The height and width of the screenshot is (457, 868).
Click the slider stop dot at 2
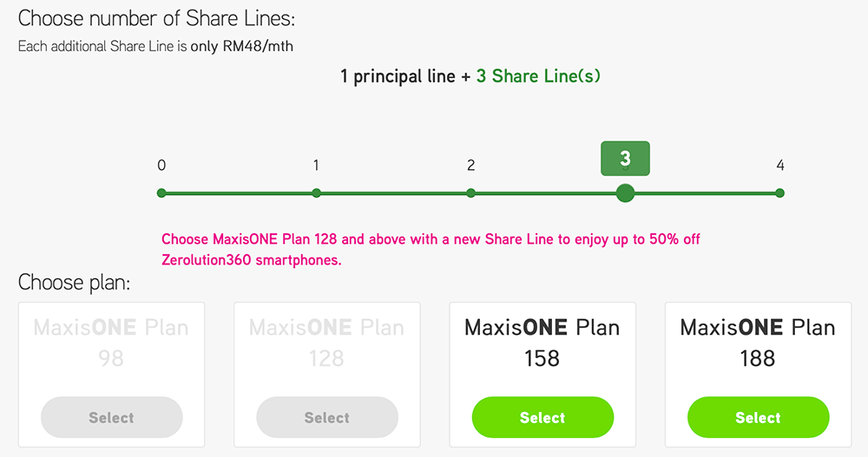pyautogui.click(x=470, y=193)
